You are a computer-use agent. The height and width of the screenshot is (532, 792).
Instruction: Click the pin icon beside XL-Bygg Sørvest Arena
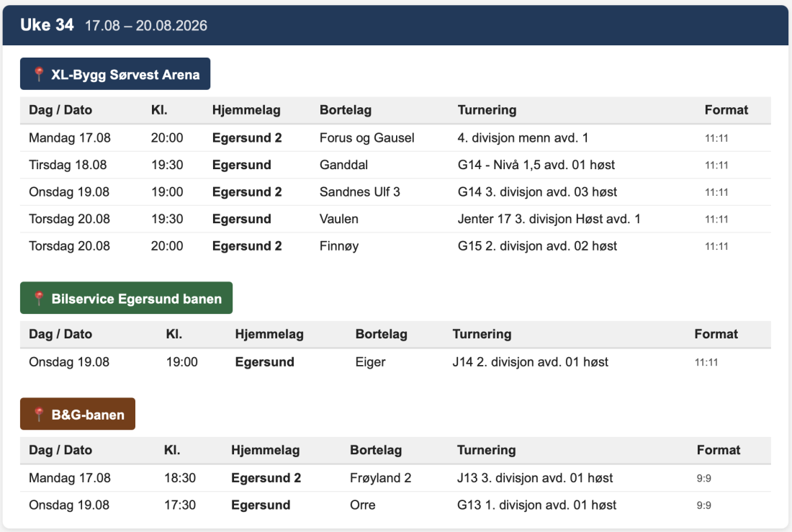click(x=39, y=74)
